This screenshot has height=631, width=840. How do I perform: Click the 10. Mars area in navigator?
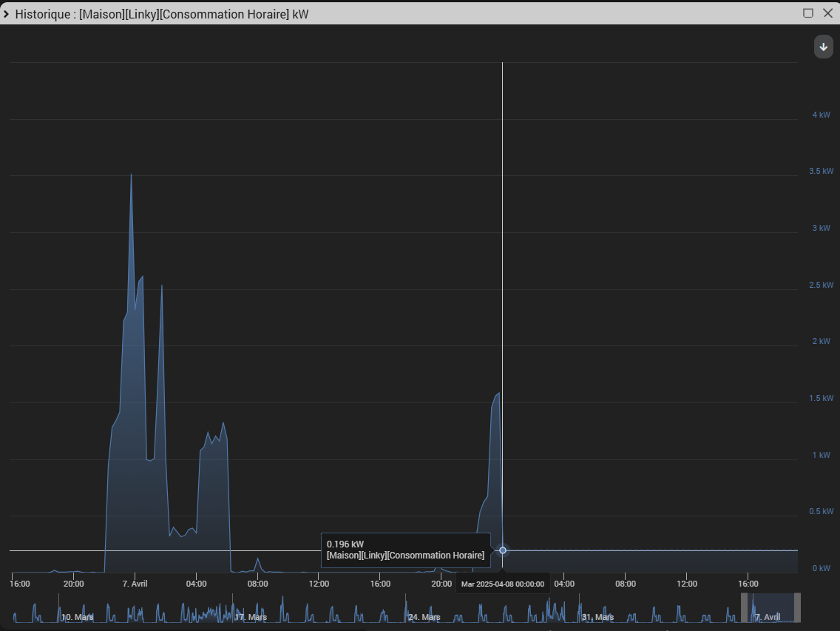pyautogui.click(x=77, y=617)
